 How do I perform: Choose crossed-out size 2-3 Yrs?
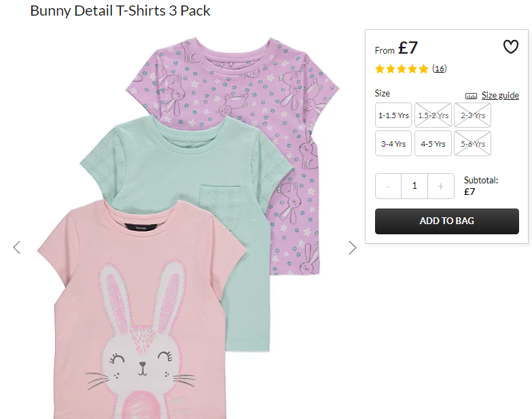(x=473, y=115)
